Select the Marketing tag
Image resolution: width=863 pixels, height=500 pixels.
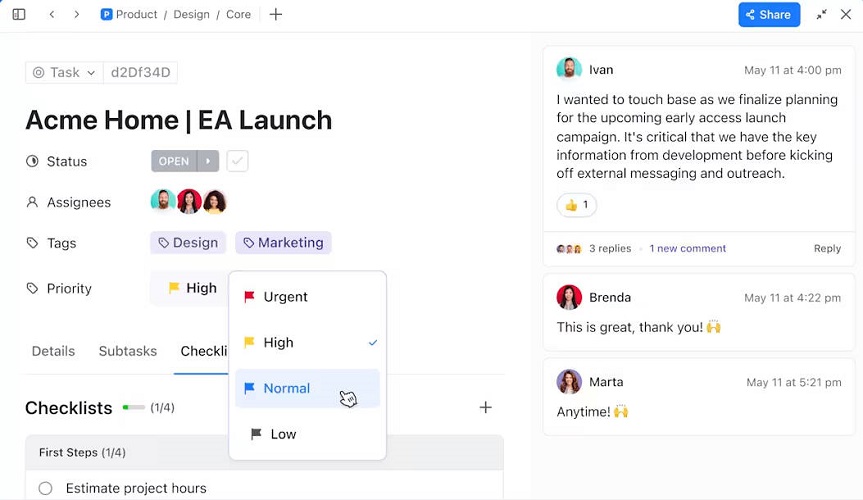[283, 243]
